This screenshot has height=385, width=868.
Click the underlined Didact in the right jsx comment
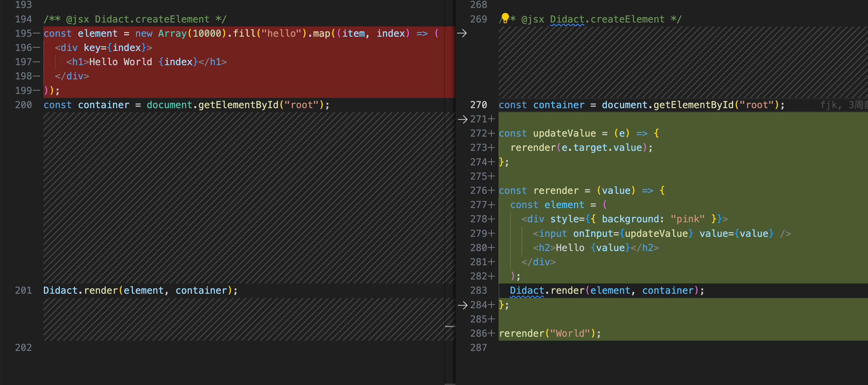567,20
